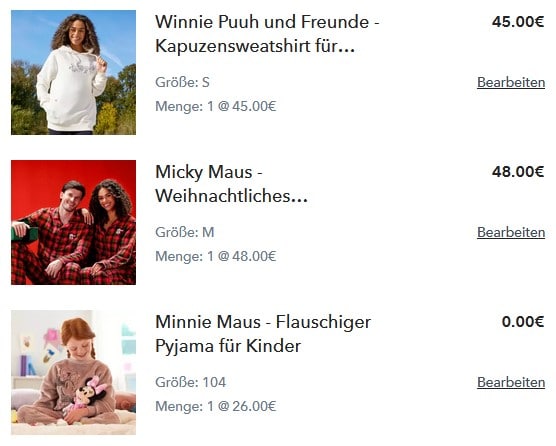Click the Größe: S size label
Screen dimensions: 556x446
tap(182, 82)
